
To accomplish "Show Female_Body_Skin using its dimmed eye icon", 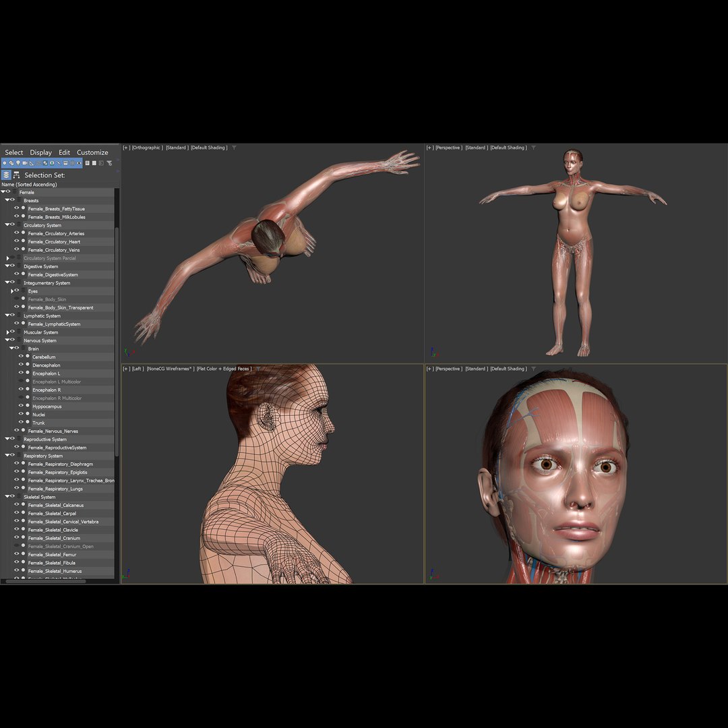I will tap(16, 299).
